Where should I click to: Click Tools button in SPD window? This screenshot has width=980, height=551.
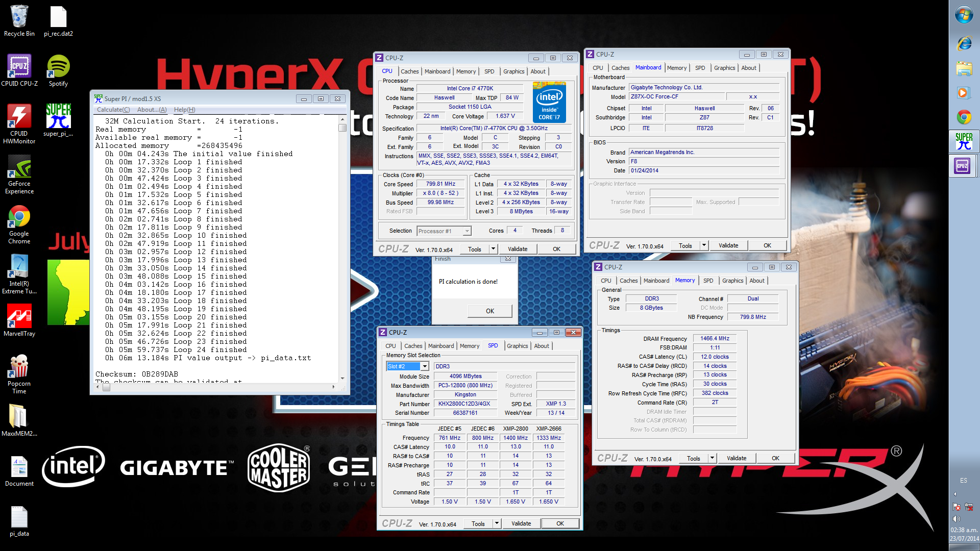[478, 523]
